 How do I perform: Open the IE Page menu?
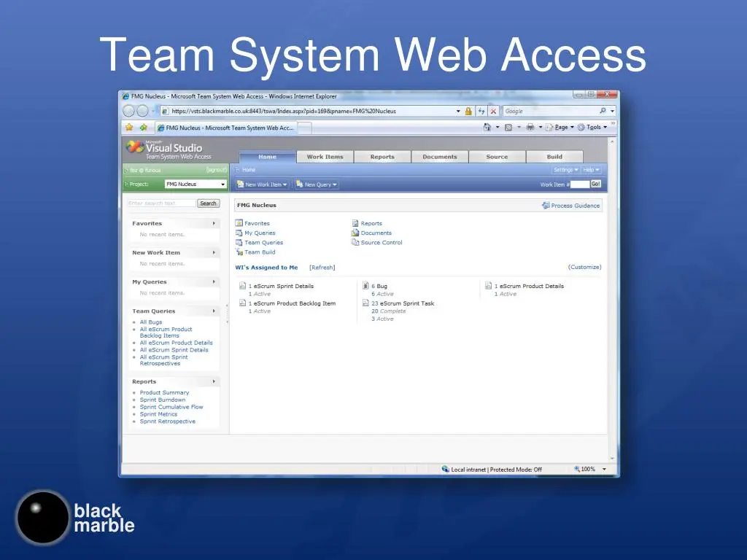pyautogui.click(x=560, y=127)
